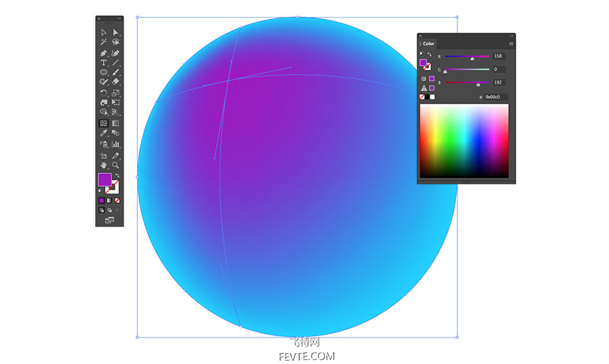This screenshot has width=609, height=364.
Task: Collapse the Color panel with double-arrow
Action: (512, 36)
